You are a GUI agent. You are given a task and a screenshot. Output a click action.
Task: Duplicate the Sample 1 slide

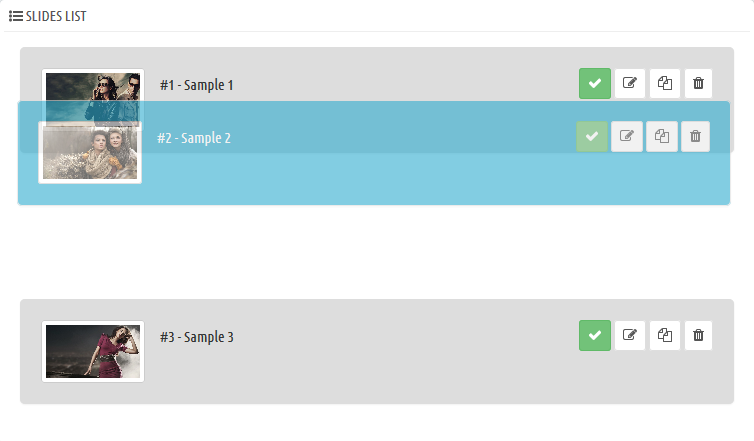click(664, 84)
